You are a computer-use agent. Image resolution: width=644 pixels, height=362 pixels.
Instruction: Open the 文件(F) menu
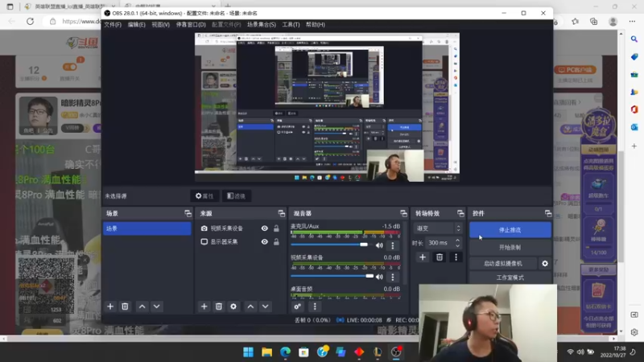[x=113, y=25]
